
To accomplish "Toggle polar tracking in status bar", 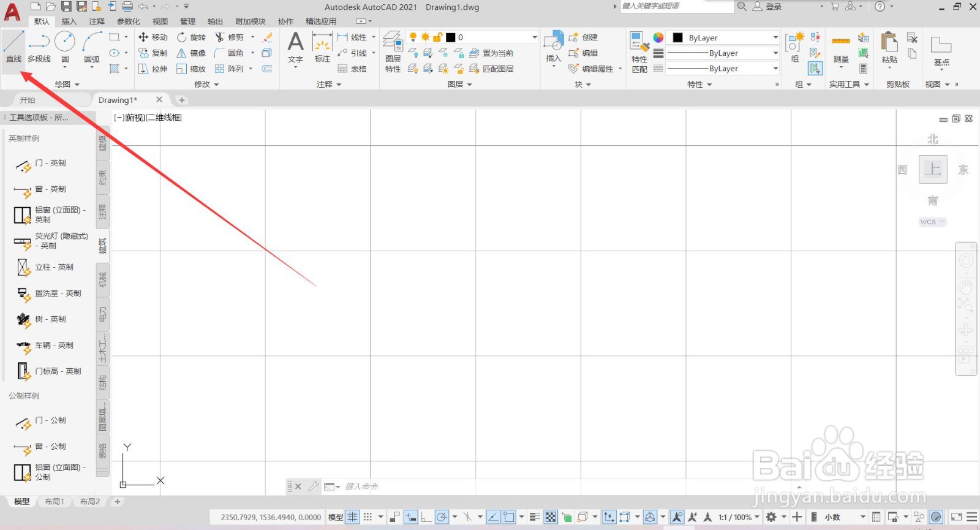I will (x=441, y=517).
